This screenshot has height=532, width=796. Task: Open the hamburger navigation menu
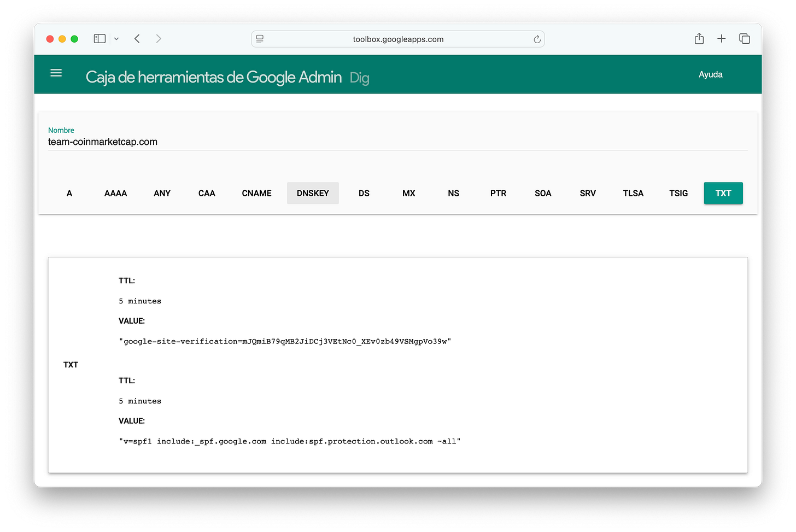coord(56,73)
